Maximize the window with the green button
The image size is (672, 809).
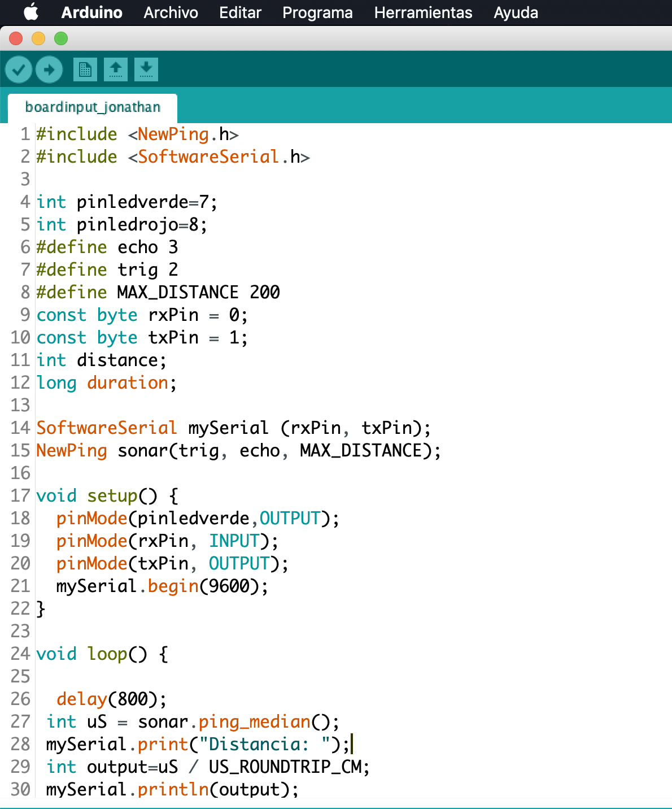[x=61, y=38]
